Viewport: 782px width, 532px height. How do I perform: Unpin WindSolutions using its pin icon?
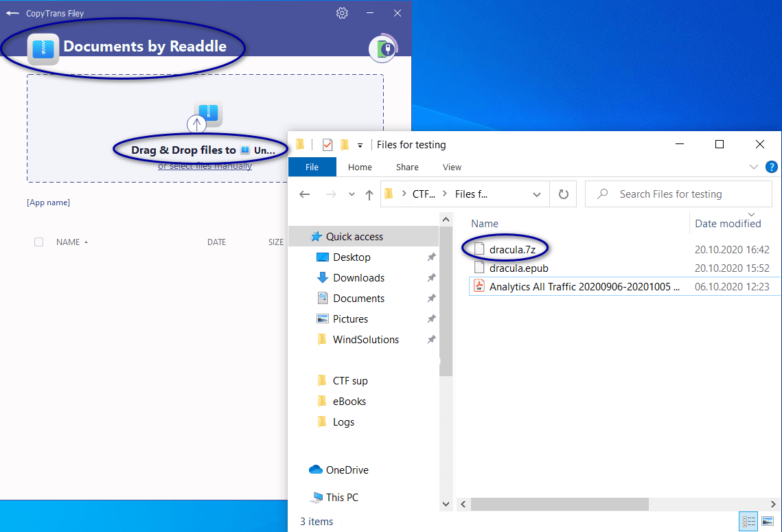431,340
